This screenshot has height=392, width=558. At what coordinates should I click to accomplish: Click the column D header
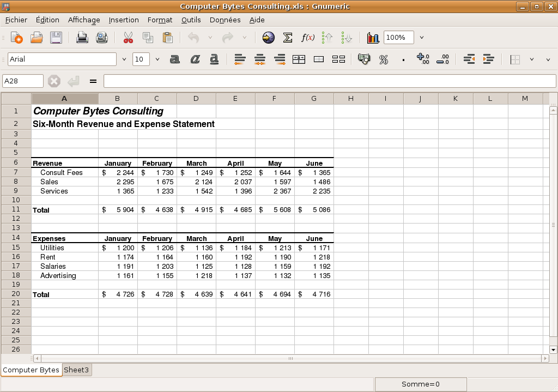(x=196, y=99)
